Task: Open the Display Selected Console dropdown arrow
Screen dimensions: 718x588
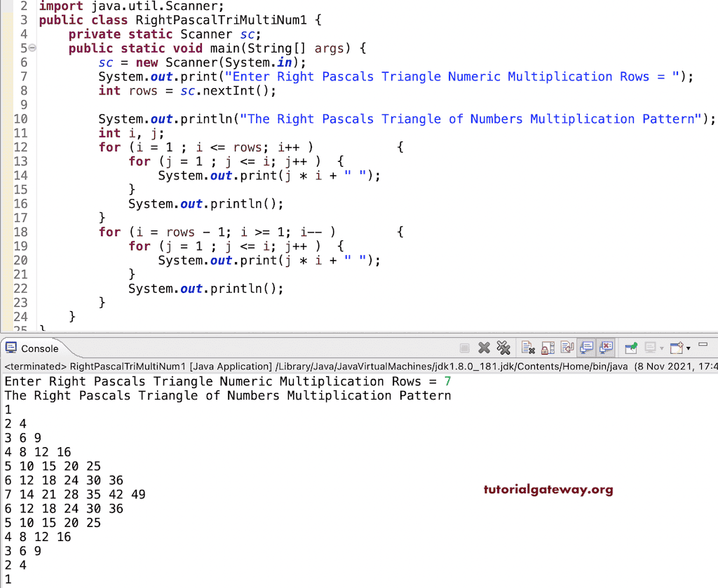Action: 661,347
